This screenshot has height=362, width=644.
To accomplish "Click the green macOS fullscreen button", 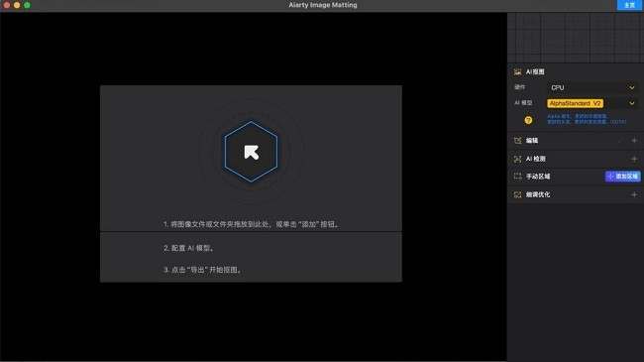I will pos(27,5).
